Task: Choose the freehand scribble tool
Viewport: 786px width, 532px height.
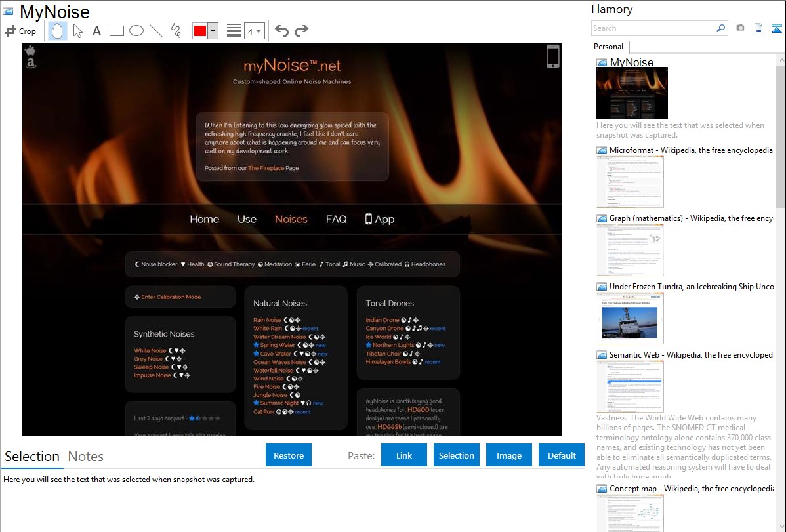Action: [x=176, y=31]
